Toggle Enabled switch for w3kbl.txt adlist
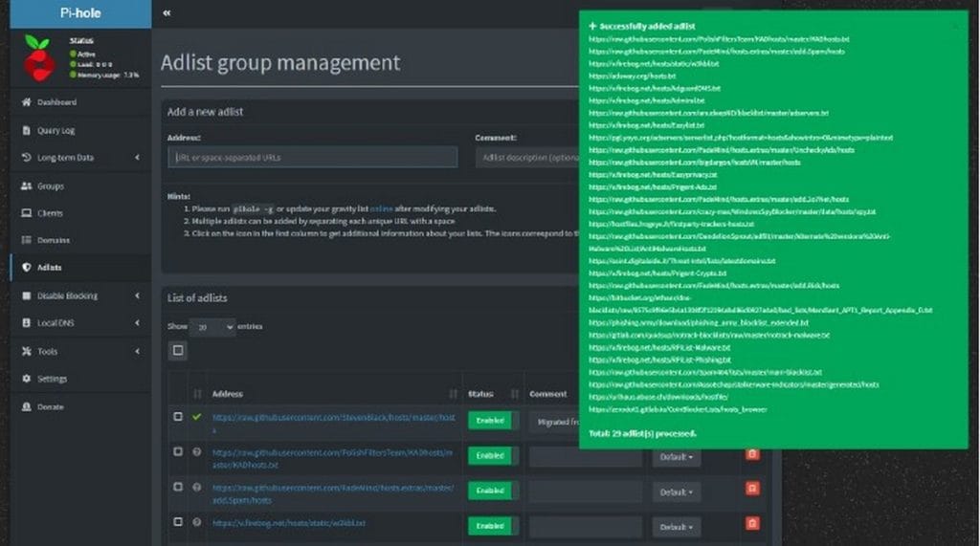This screenshot has height=546, width=980. pos(493,525)
